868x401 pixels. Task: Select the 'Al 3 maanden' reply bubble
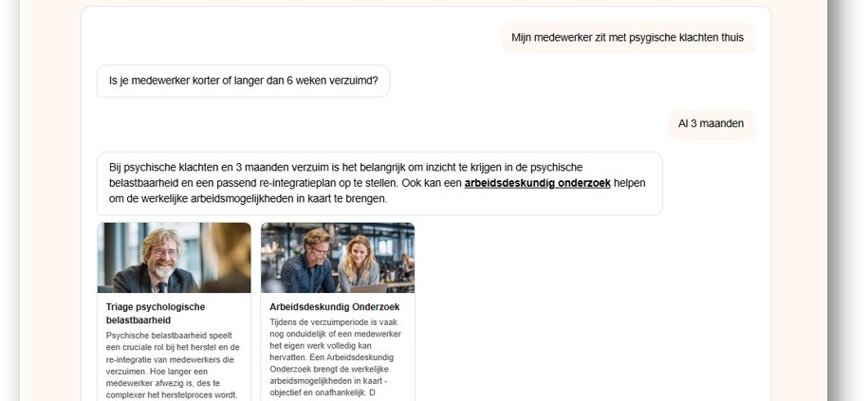(x=711, y=124)
